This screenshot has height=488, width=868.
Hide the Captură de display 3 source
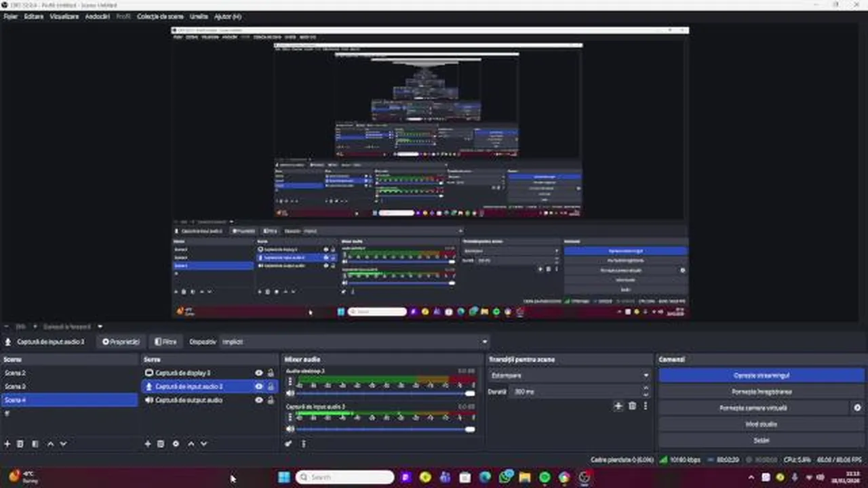point(258,373)
